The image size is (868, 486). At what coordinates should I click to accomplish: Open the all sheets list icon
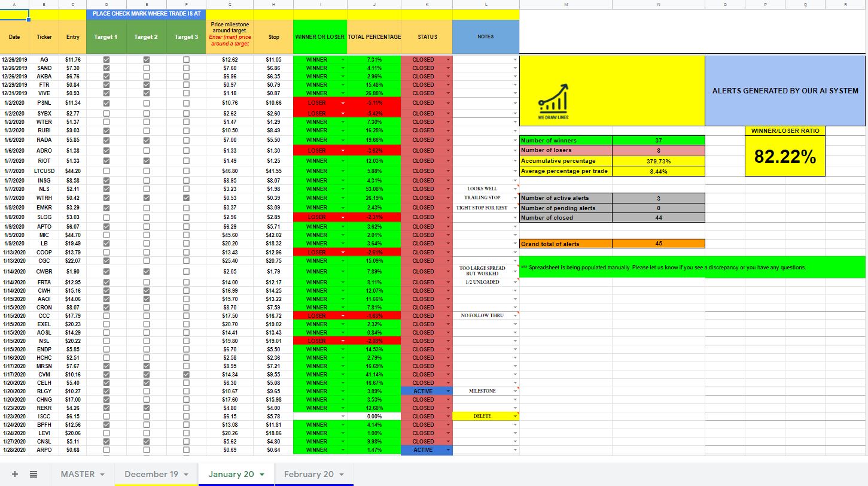coord(33,474)
